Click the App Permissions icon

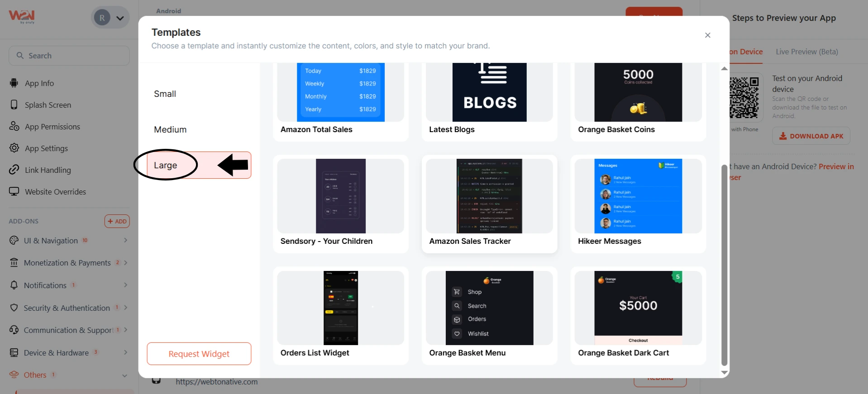[14, 126]
